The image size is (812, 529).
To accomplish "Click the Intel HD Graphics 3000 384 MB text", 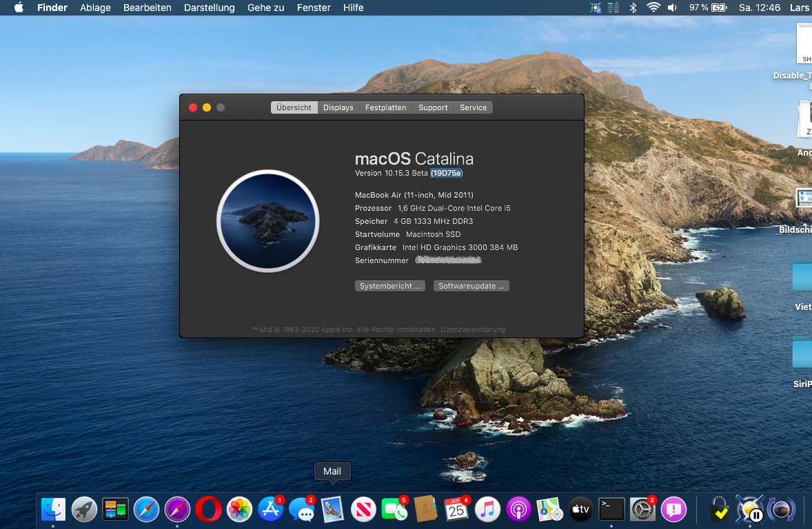I will click(x=460, y=247).
